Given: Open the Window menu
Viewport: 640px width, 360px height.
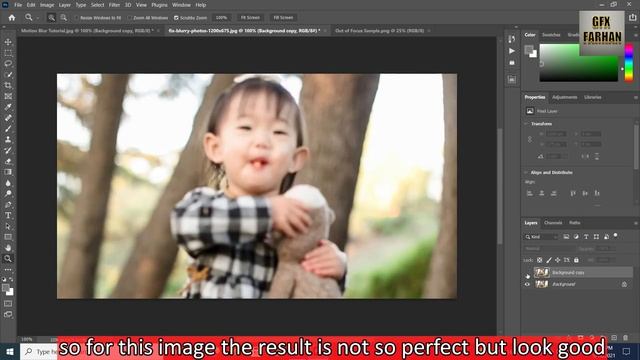Looking at the screenshot, I should click(x=181, y=5).
